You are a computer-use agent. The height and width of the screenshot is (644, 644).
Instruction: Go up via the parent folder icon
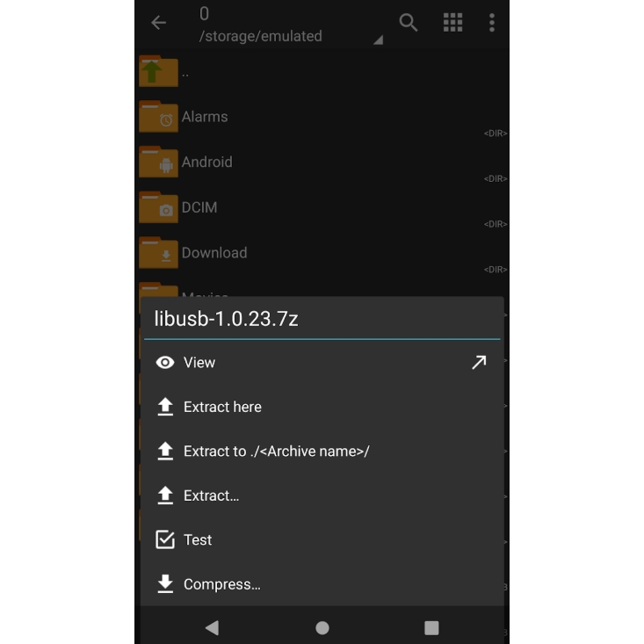click(x=158, y=71)
